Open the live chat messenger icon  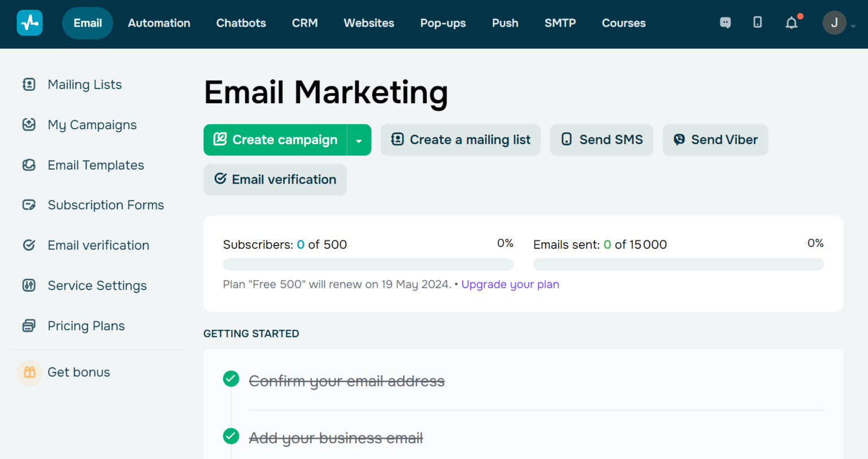pyautogui.click(x=725, y=23)
